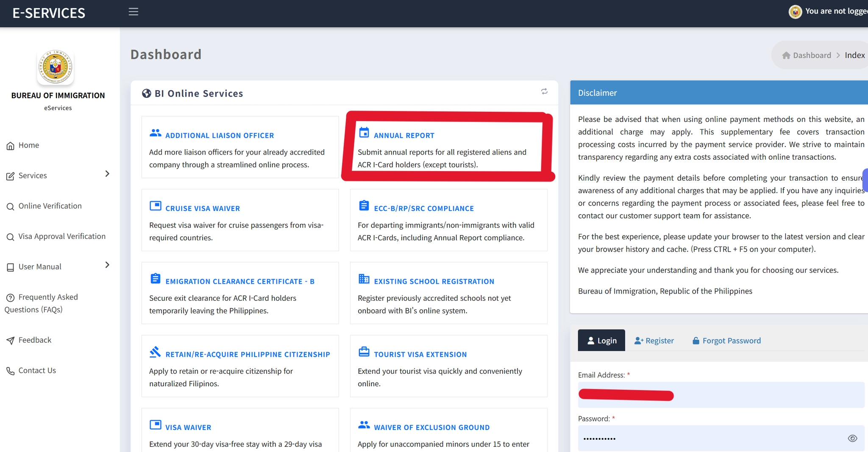The width and height of the screenshot is (868, 452).
Task: Click the Visa Waiver card icon
Action: [156, 425]
